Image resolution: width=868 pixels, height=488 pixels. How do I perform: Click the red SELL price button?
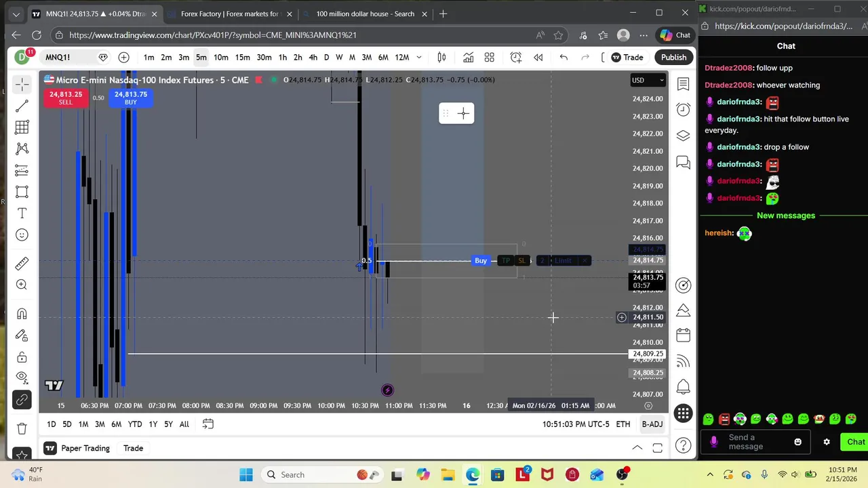65,98
